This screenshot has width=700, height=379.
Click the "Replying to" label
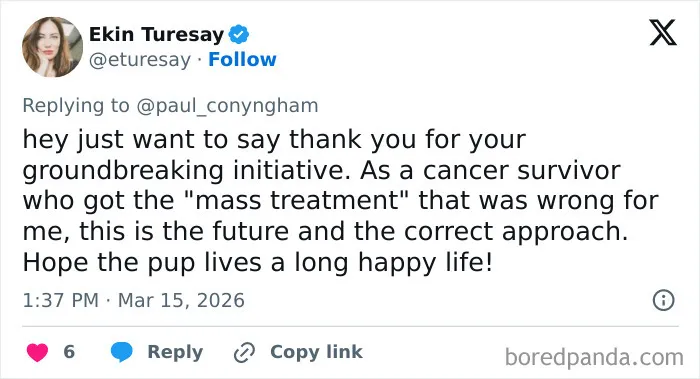coord(76,106)
